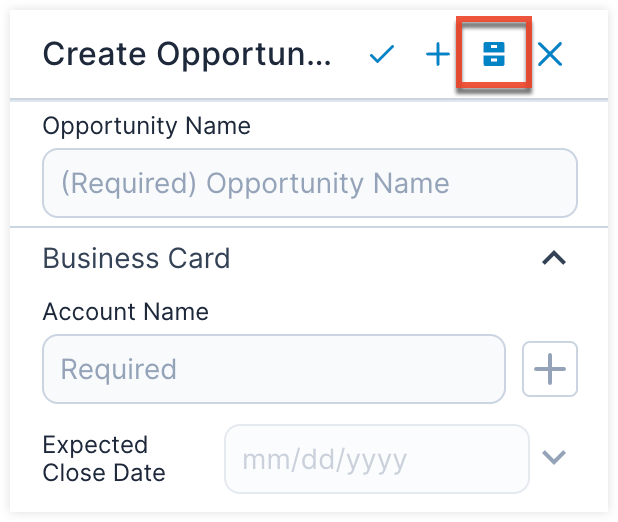618x522 pixels.
Task: Click the highlighted layout icon in the header
Action: click(x=494, y=55)
